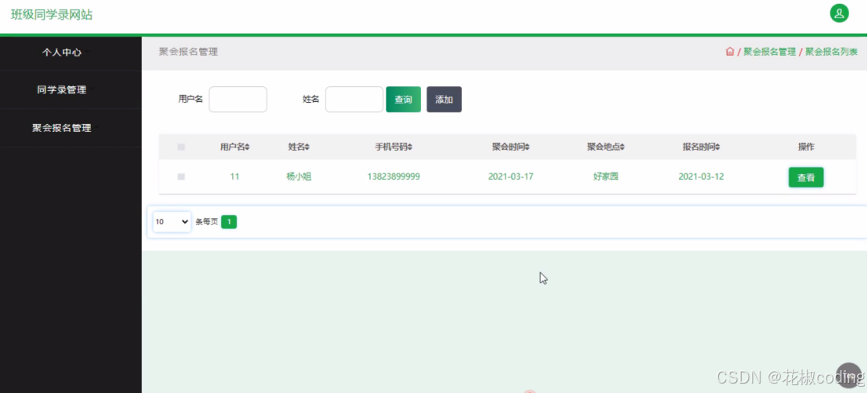This screenshot has height=393, width=868.
Task: Sort table by 手机号码 column
Action: pos(394,147)
